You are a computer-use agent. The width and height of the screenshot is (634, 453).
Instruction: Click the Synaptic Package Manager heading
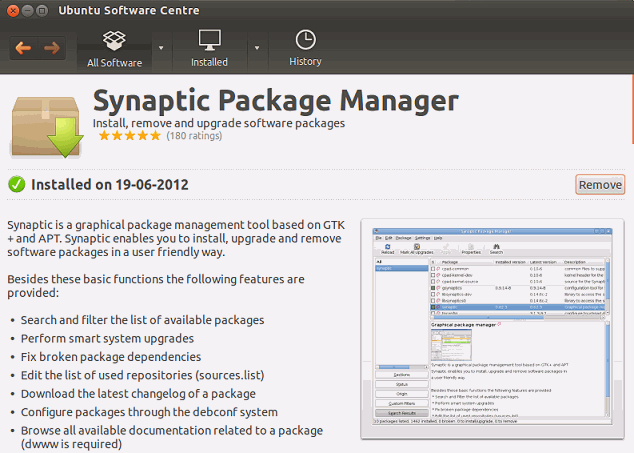point(275,101)
